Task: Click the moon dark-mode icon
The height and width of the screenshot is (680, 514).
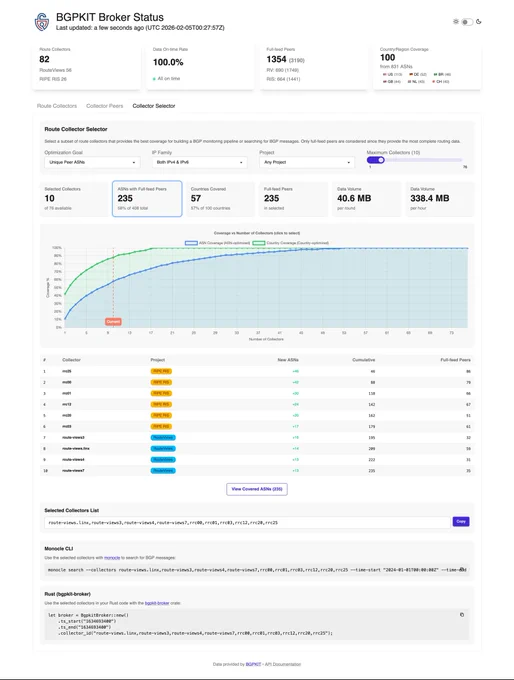Action: point(479,21)
